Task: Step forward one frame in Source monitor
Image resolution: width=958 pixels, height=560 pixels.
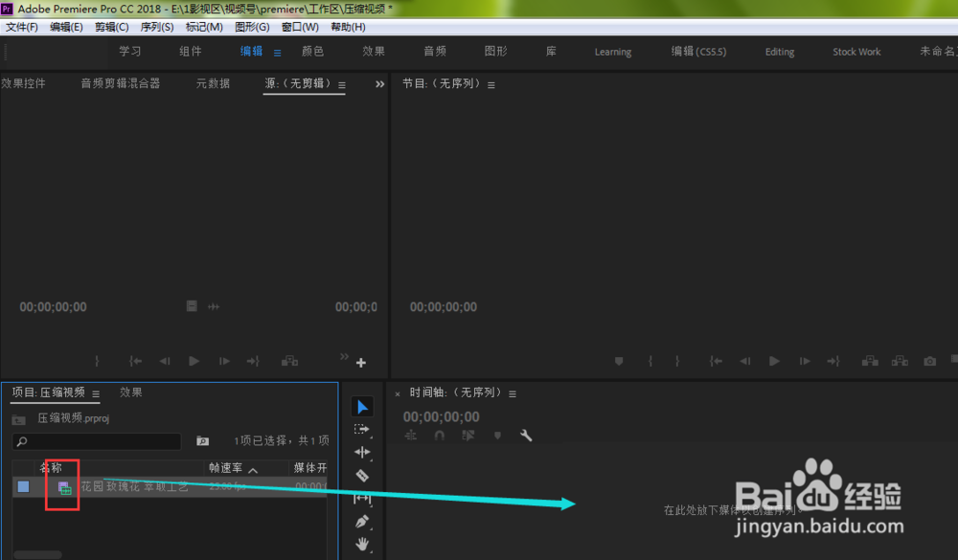Action: tap(224, 361)
